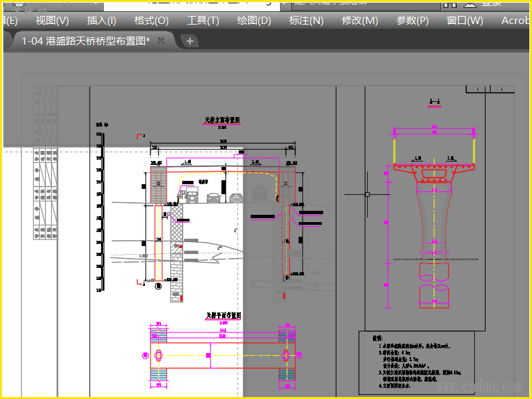Click the crosshair pickbox square

point(367,194)
